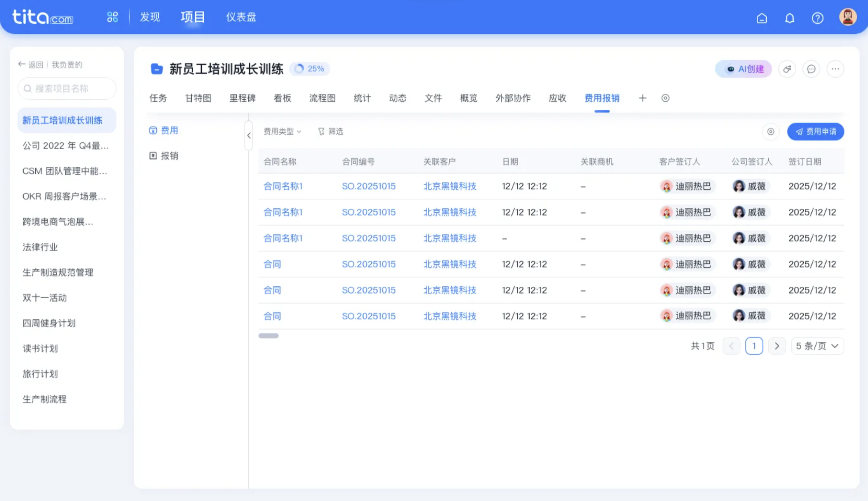Screen dimensions: 868x501
Task: Switch to the 看板 tab
Action: pyautogui.click(x=283, y=98)
